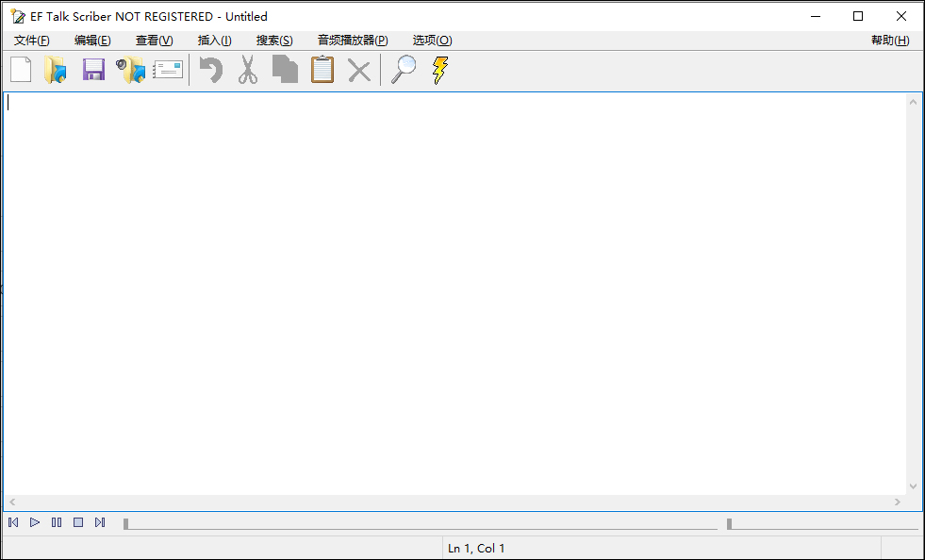Skip audio to previous position
This screenshot has width=925, height=560.
(x=13, y=522)
